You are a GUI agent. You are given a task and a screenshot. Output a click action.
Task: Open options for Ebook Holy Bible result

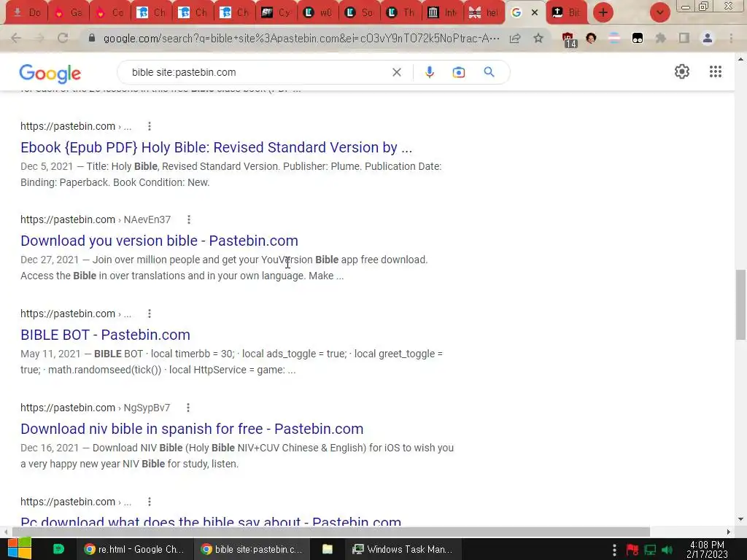click(150, 126)
